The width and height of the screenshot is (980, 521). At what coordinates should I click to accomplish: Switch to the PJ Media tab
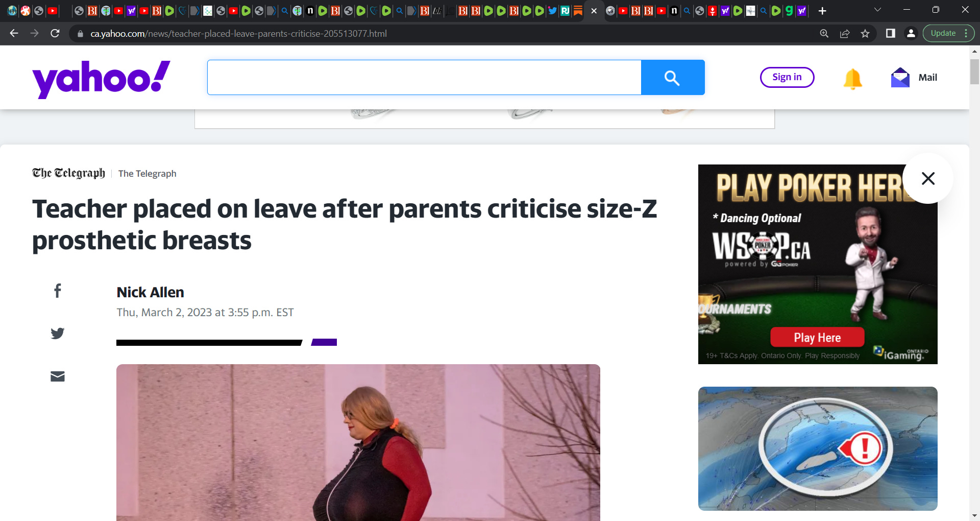click(x=565, y=11)
